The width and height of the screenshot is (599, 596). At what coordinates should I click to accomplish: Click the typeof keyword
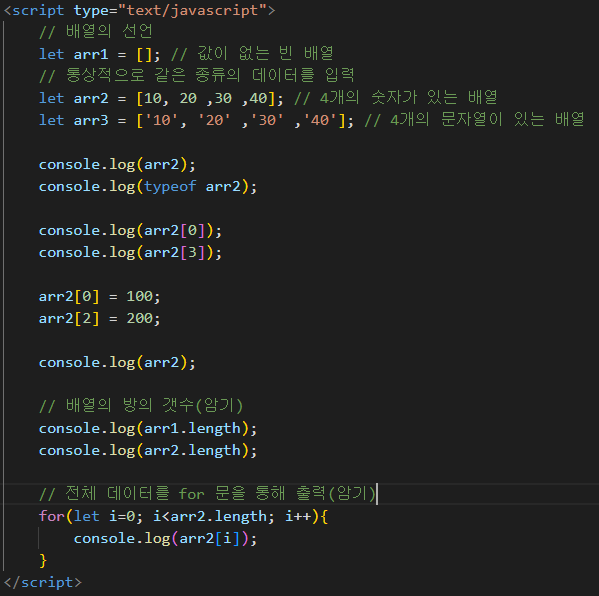tap(170, 186)
